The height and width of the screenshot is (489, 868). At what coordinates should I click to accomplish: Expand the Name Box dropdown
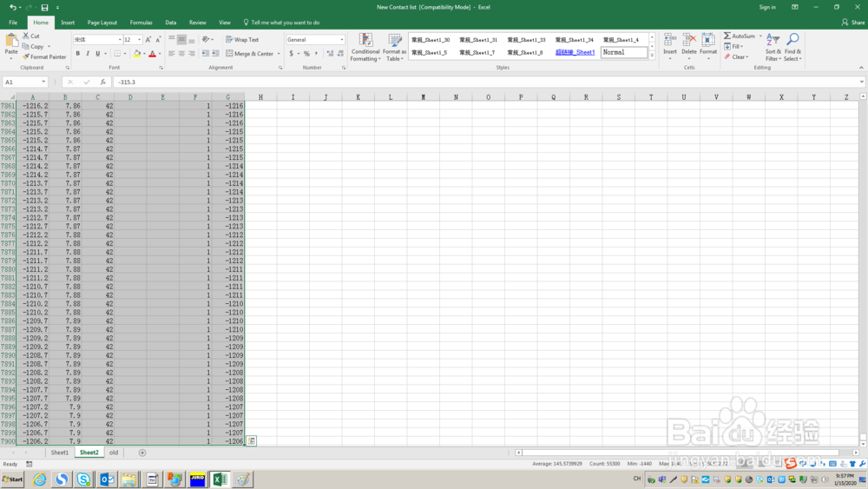[43, 82]
